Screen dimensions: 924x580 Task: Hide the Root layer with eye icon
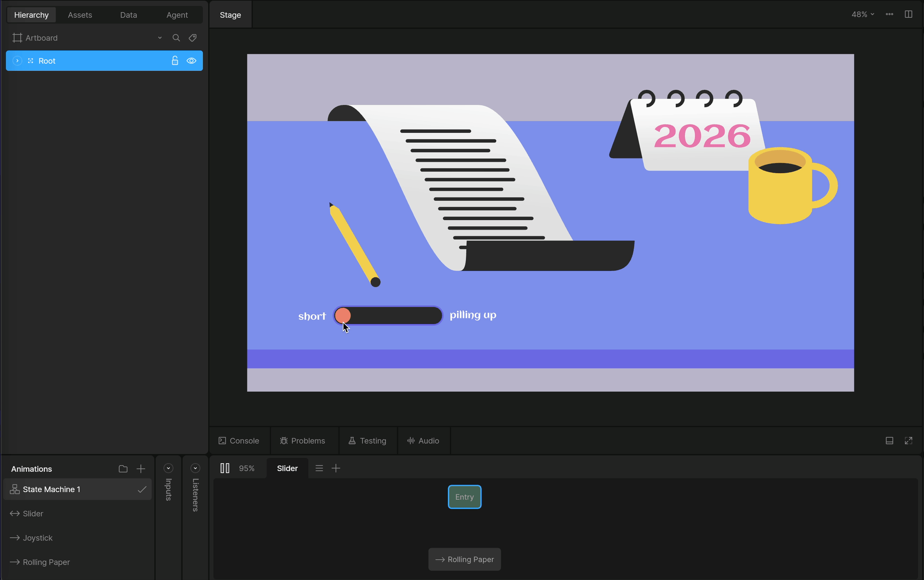click(192, 61)
